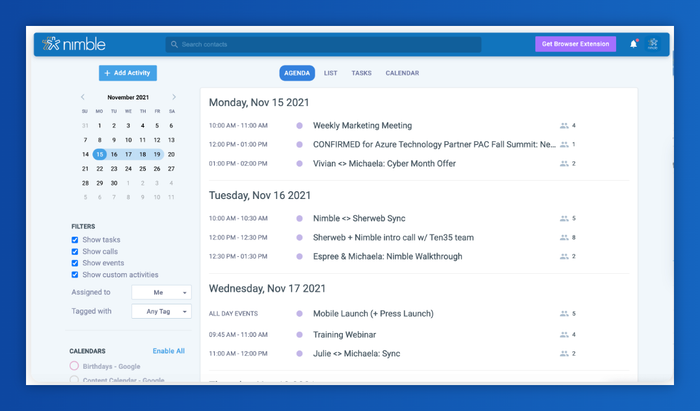The image size is (700, 411).
Task: Go to previous month arrow
Action: click(83, 97)
